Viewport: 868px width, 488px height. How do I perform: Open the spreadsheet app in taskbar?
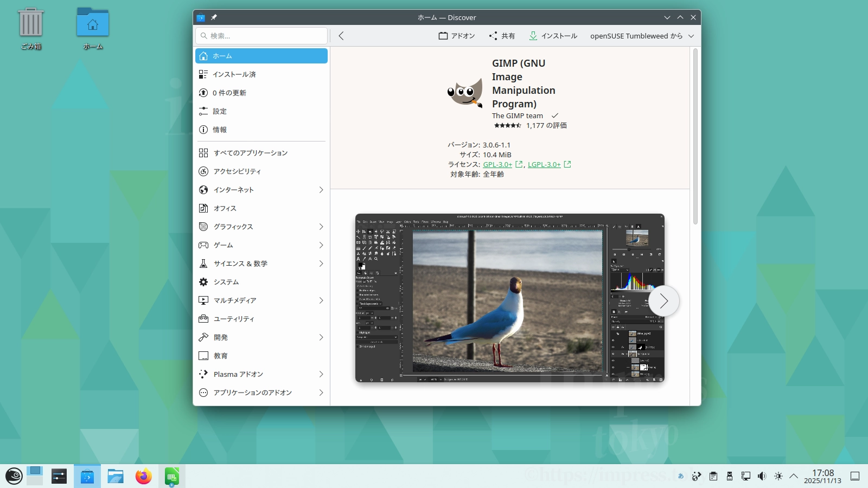(x=172, y=477)
